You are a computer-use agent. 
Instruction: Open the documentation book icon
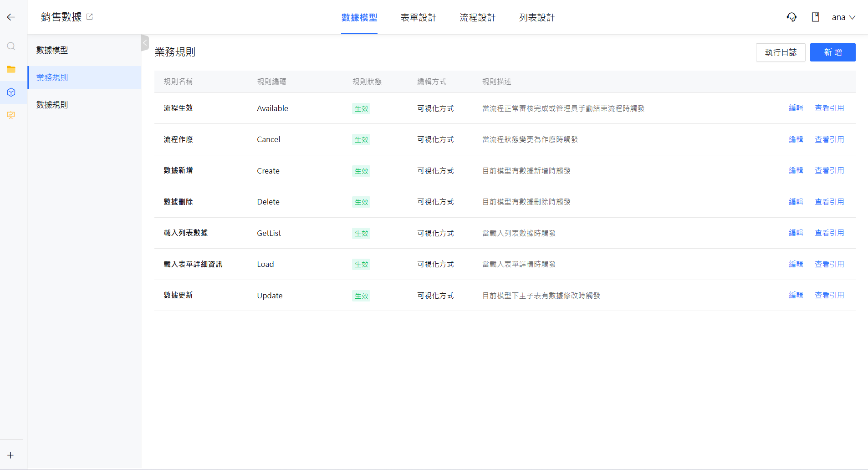coord(816,17)
